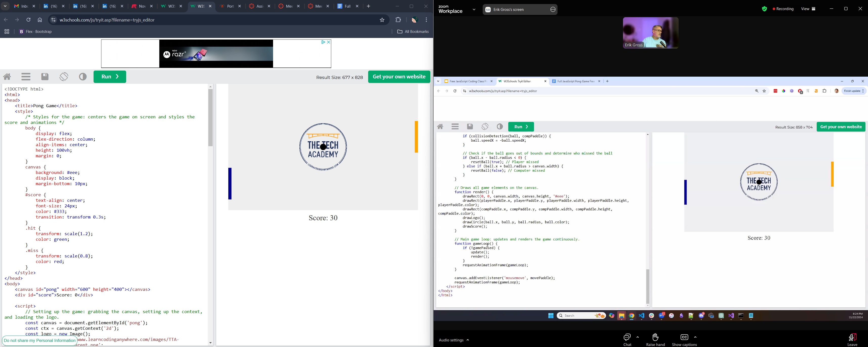The width and height of the screenshot is (868, 347).
Task: Expand Audio settings in Zoom
Action: click(454, 340)
